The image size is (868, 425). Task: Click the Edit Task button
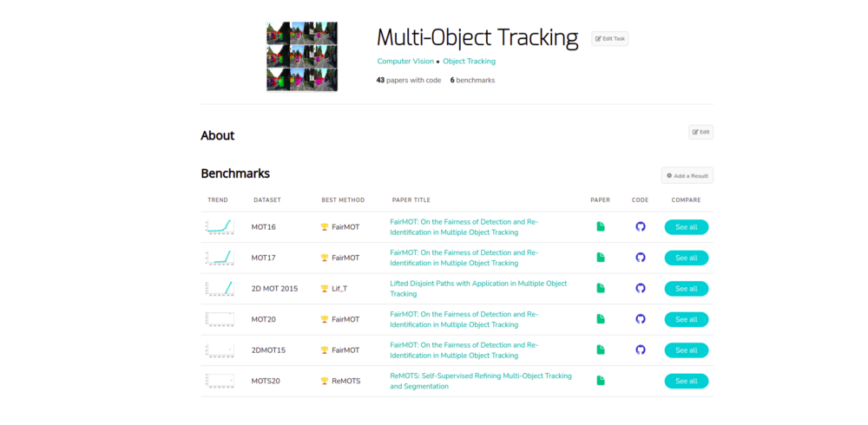(x=610, y=39)
